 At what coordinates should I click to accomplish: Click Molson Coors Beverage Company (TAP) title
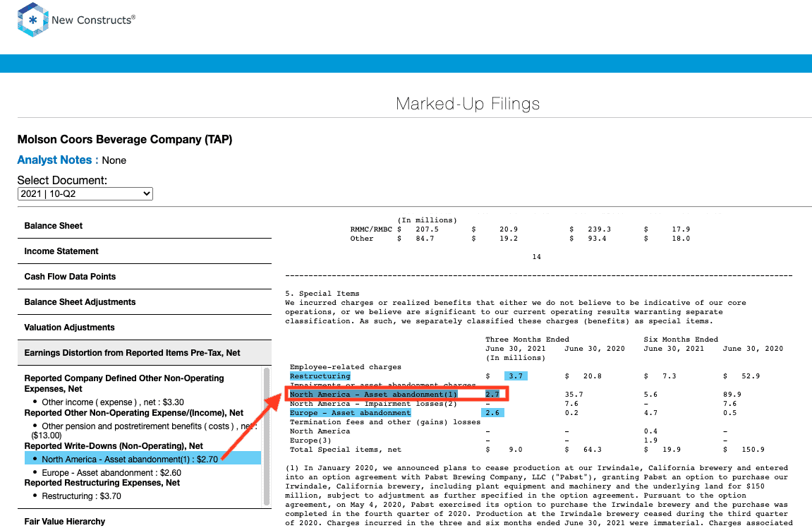click(125, 139)
